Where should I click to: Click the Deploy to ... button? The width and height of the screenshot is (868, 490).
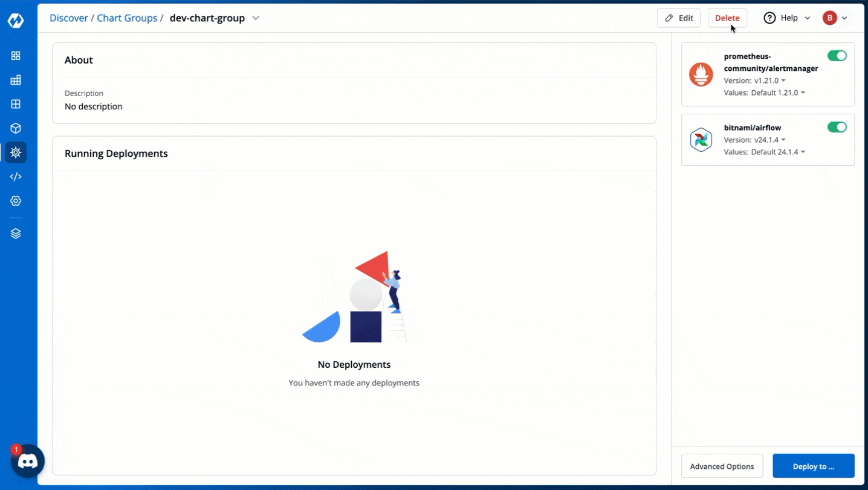(x=813, y=466)
